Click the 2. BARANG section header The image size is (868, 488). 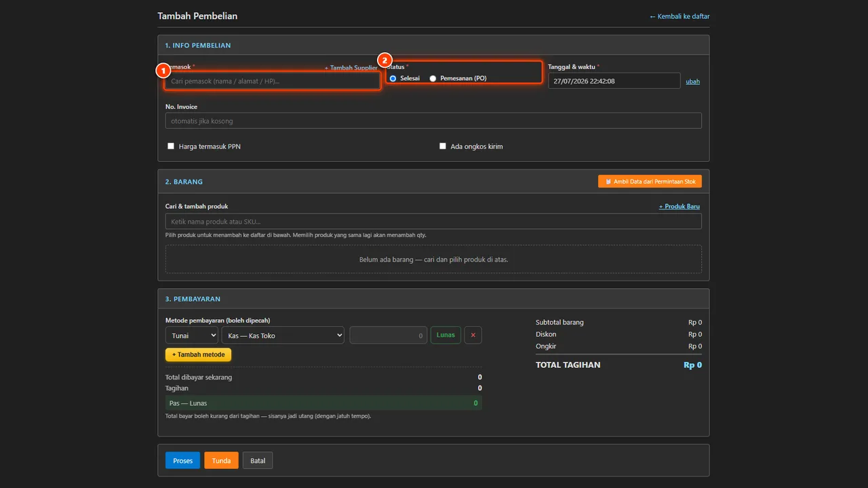click(184, 182)
